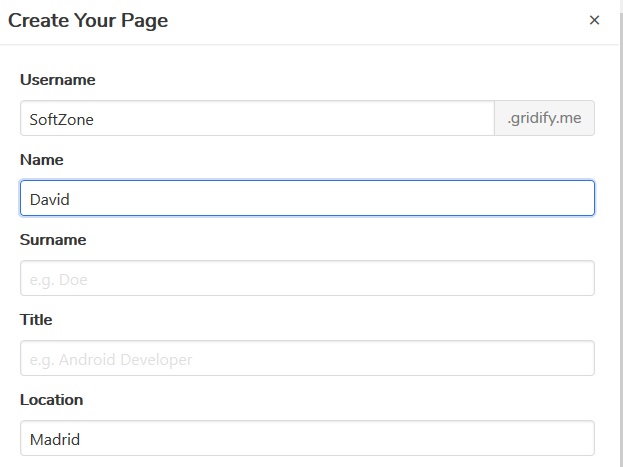Image resolution: width=623 pixels, height=467 pixels.
Task: Close the Create Your Page dialog
Action: pyautogui.click(x=594, y=20)
